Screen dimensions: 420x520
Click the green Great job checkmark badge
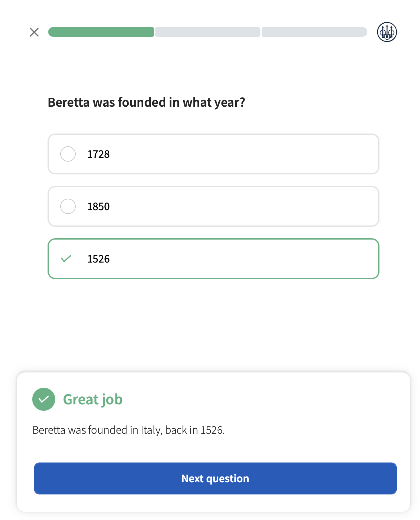point(44,399)
